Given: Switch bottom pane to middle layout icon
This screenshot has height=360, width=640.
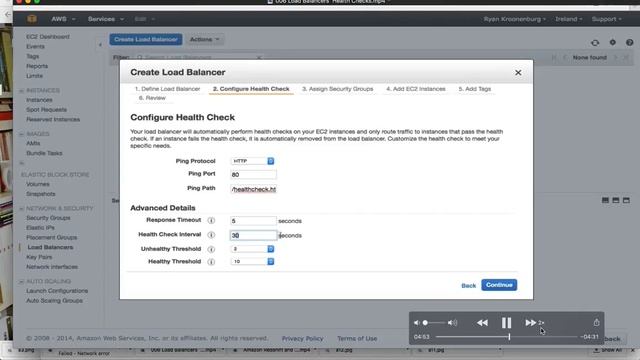Looking at the screenshot, I should [x=616, y=200].
